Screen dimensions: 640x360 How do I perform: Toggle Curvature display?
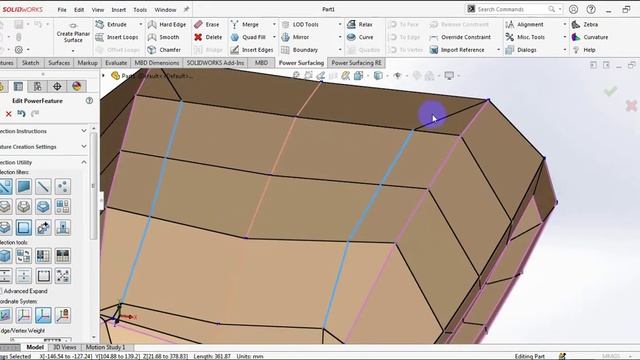coord(590,37)
